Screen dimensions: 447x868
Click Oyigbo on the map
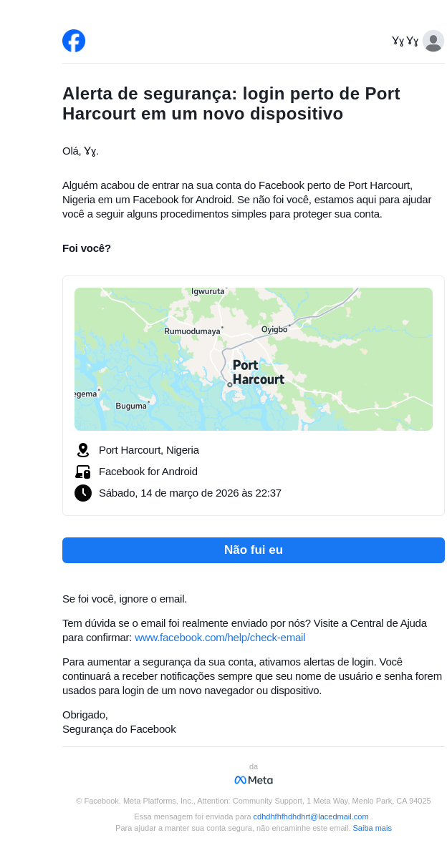[x=274, y=330]
